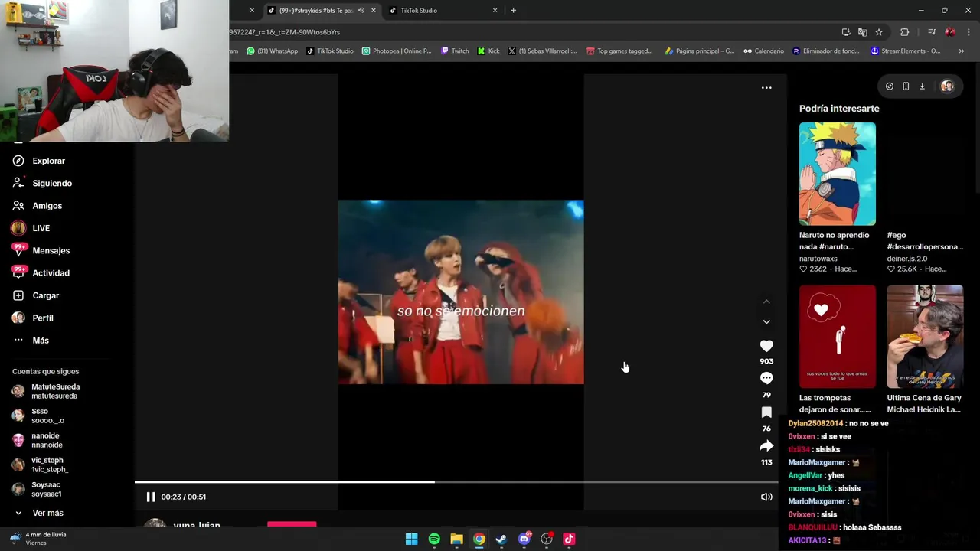Open the #ego desarrollopersonal video link
The width and height of the screenshot is (980, 551).
[925, 241]
